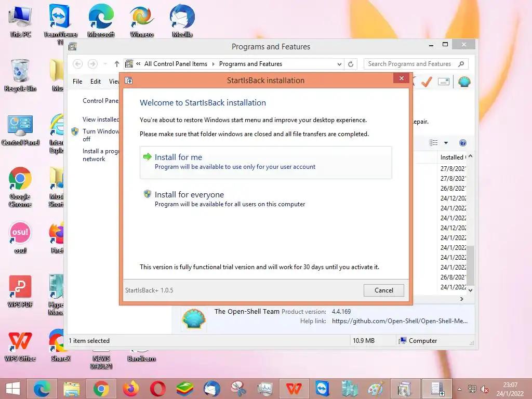Launch Google Chrome desktop shortcut
532x399 pixels.
pyautogui.click(x=20, y=187)
